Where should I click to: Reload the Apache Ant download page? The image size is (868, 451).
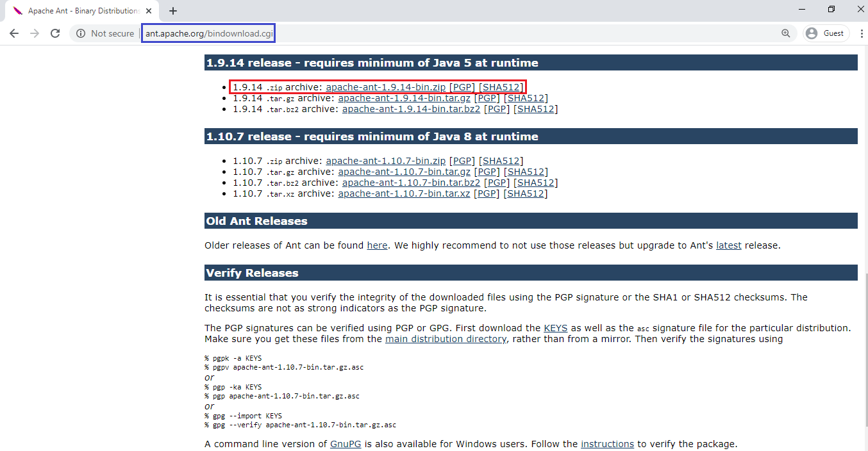(55, 33)
